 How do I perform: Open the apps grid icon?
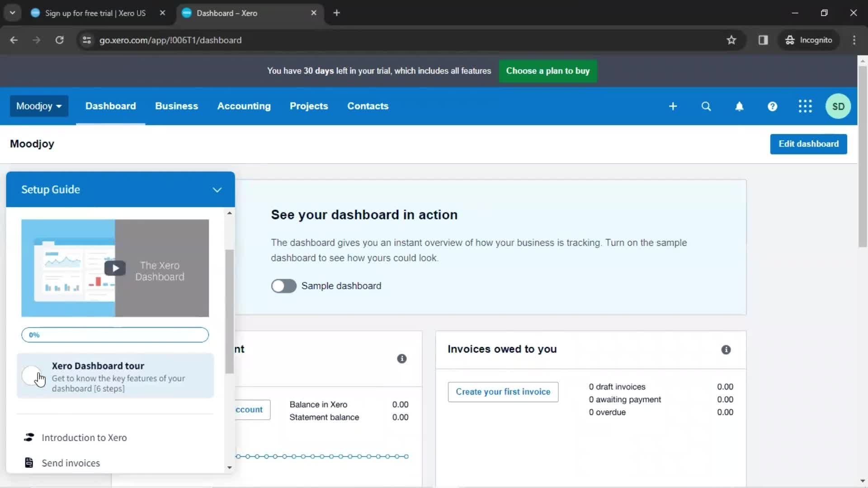pyautogui.click(x=805, y=106)
